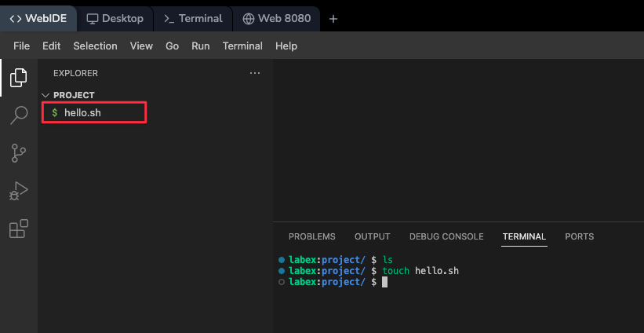This screenshot has width=644, height=333.
Task: Open the Extensions view icon
Action: (x=19, y=229)
